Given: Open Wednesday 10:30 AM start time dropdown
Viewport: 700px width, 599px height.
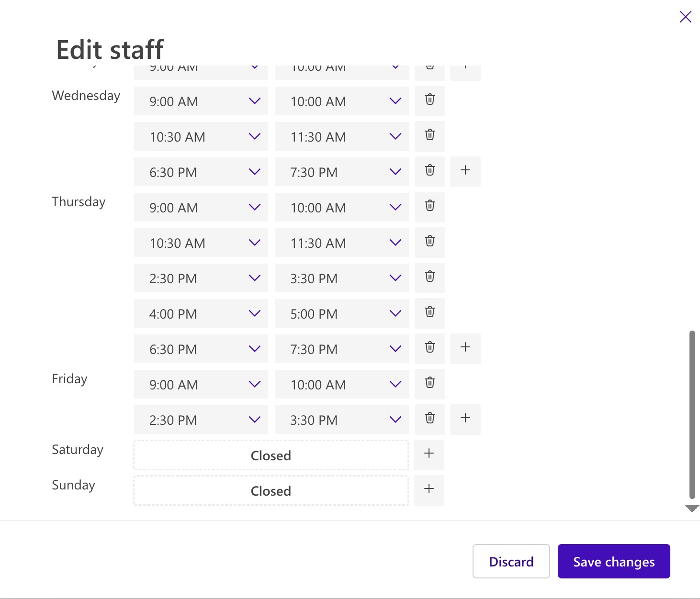Looking at the screenshot, I should coord(201,136).
